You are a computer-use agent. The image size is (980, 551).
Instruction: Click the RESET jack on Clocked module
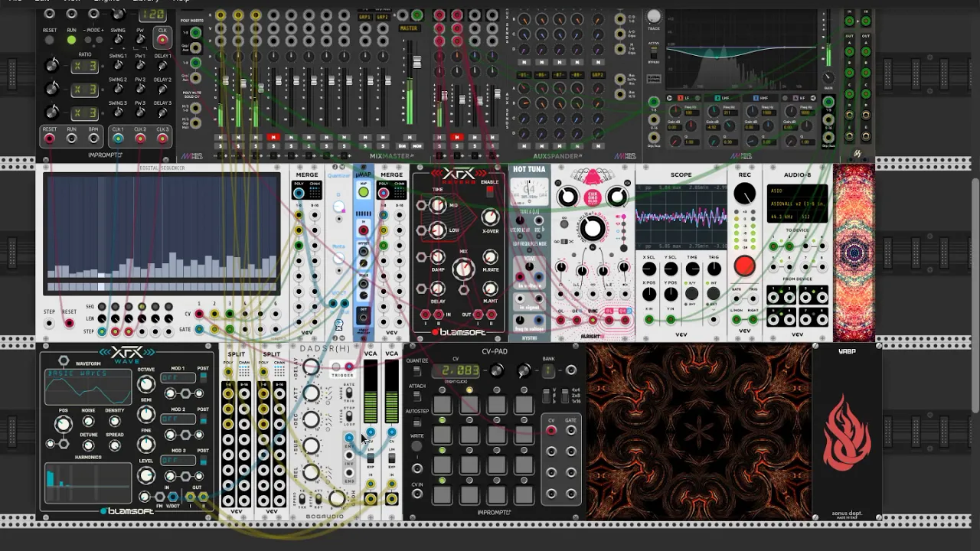coord(50,139)
